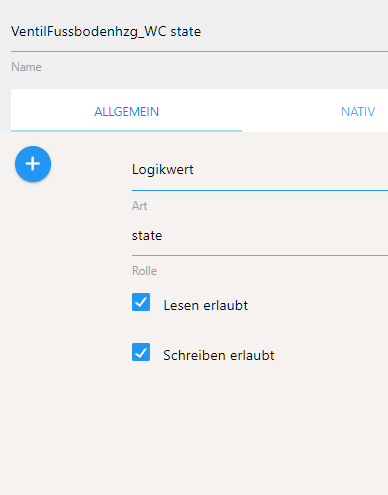The height and width of the screenshot is (495, 388).
Task: Click the word 'Logikwert' in the Art selector
Action: click(x=163, y=170)
